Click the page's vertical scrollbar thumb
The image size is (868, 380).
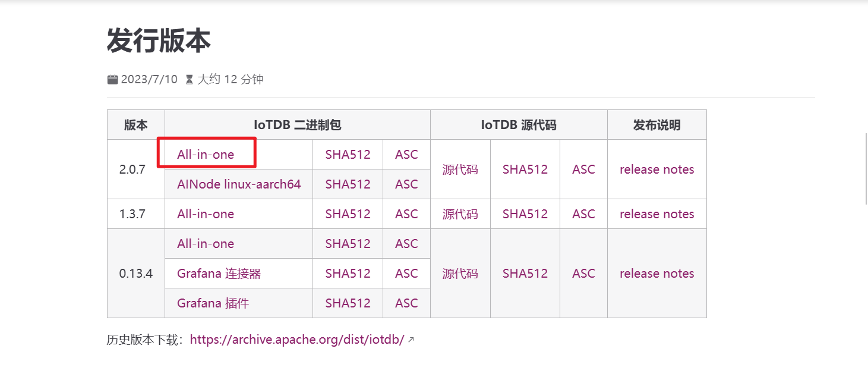[x=866, y=169]
